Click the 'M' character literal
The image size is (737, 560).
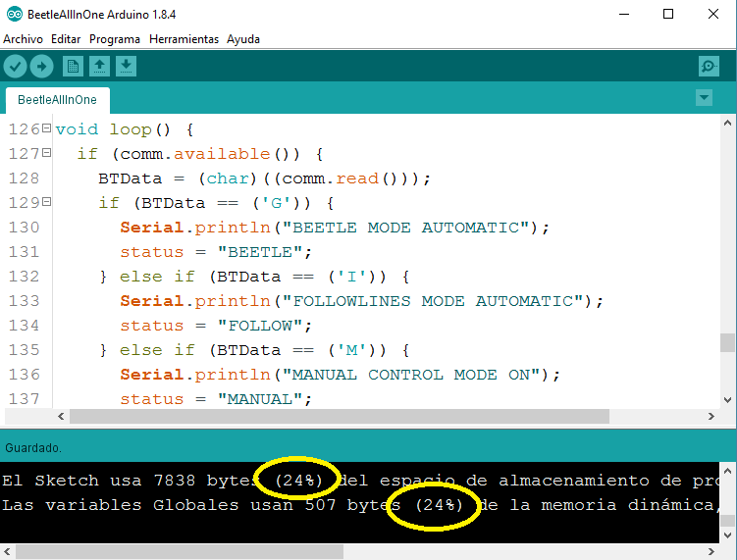pyautogui.click(x=352, y=350)
